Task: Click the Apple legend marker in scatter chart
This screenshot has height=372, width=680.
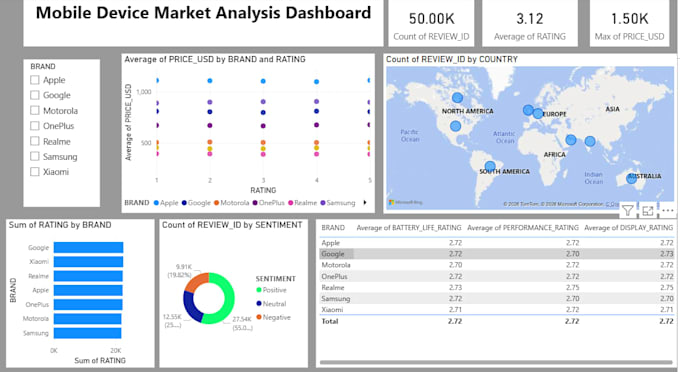Action: [157, 202]
